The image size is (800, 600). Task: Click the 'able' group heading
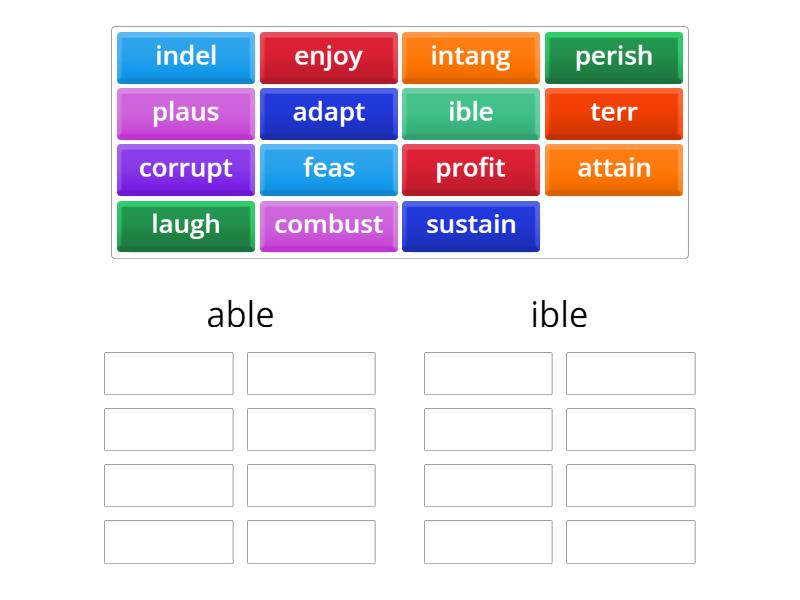coord(240,315)
